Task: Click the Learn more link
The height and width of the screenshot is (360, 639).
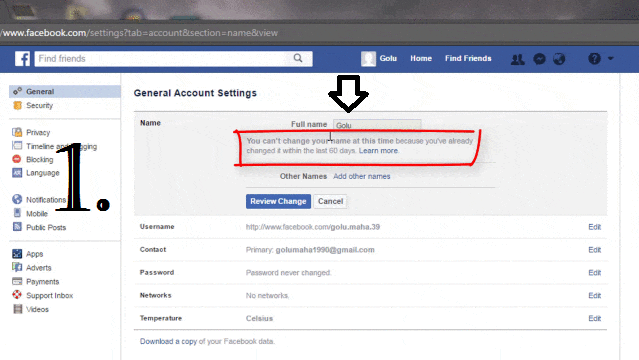Action: pyautogui.click(x=378, y=151)
